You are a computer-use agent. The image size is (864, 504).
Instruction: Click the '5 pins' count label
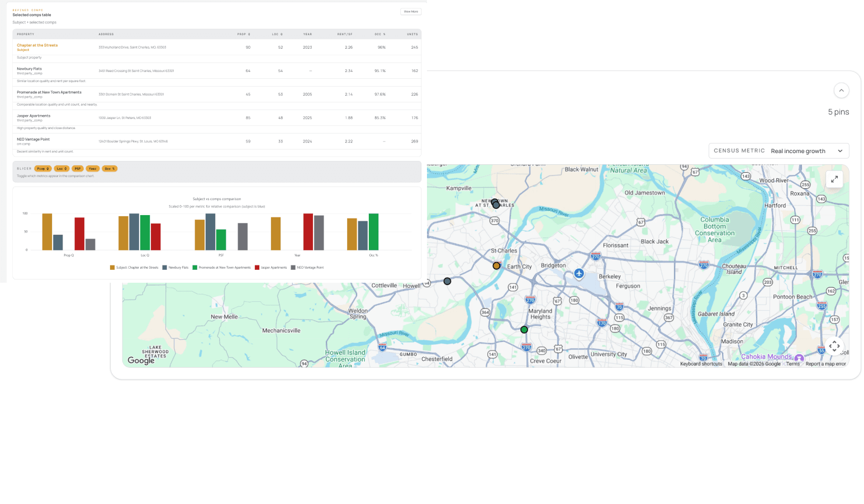click(838, 112)
